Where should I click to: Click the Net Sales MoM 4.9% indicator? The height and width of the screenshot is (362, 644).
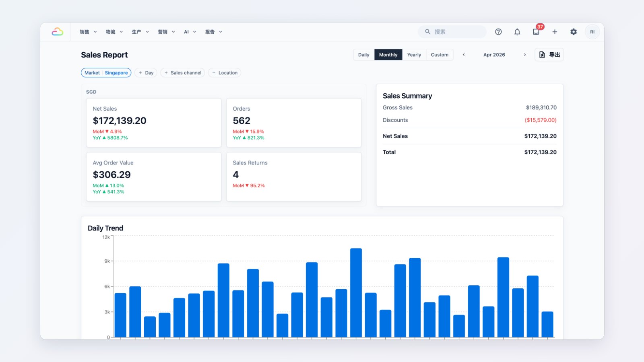click(x=107, y=132)
